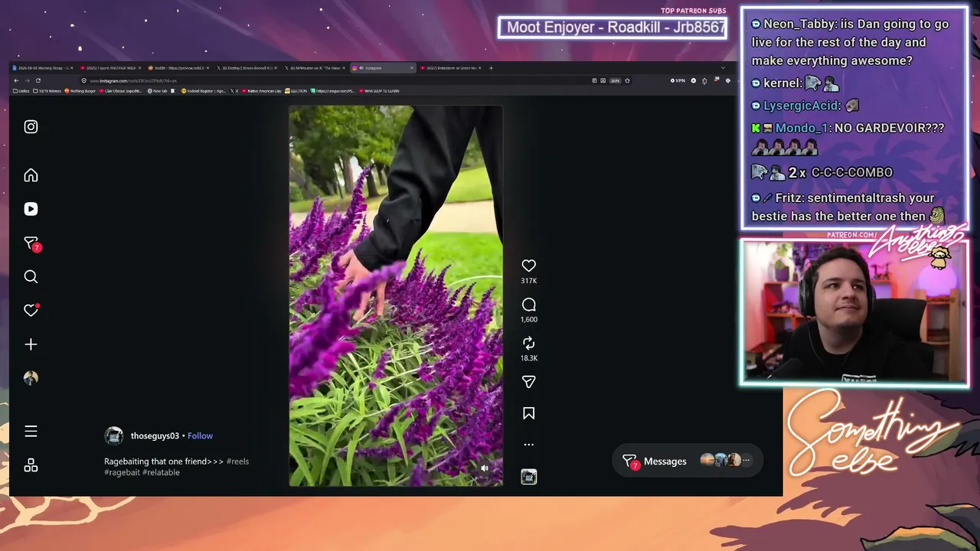Bookmark this page with the star icon

click(x=627, y=80)
